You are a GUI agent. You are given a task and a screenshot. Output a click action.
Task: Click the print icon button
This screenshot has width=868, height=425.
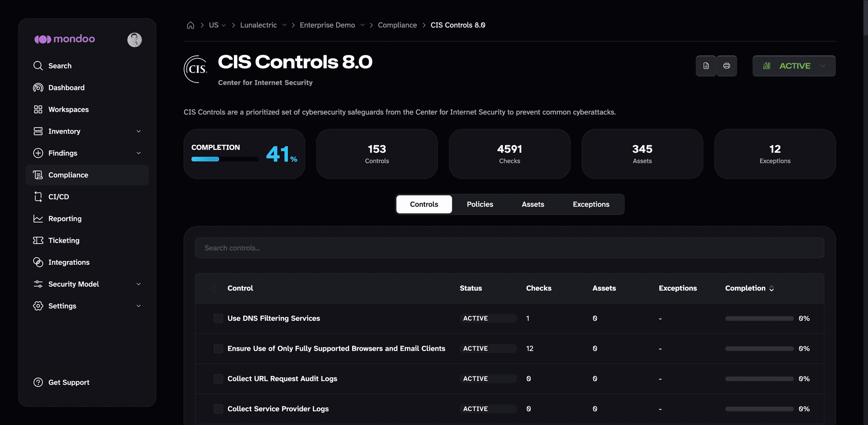click(726, 66)
